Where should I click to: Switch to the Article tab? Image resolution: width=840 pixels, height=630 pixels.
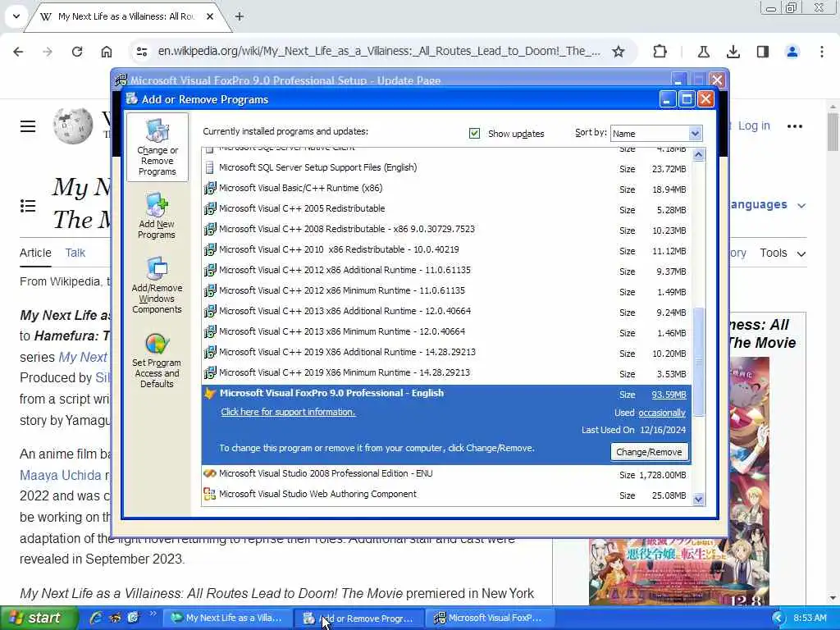tap(35, 253)
